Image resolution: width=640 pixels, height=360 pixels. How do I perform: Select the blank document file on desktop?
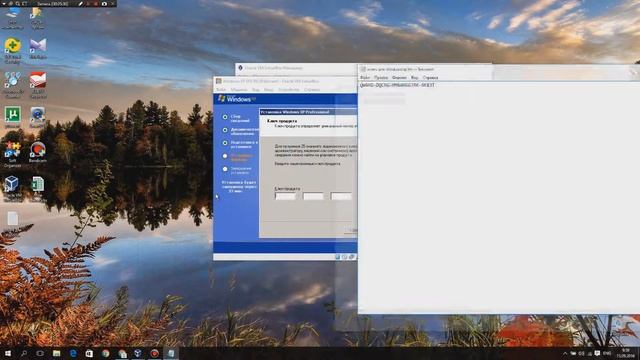point(13,218)
